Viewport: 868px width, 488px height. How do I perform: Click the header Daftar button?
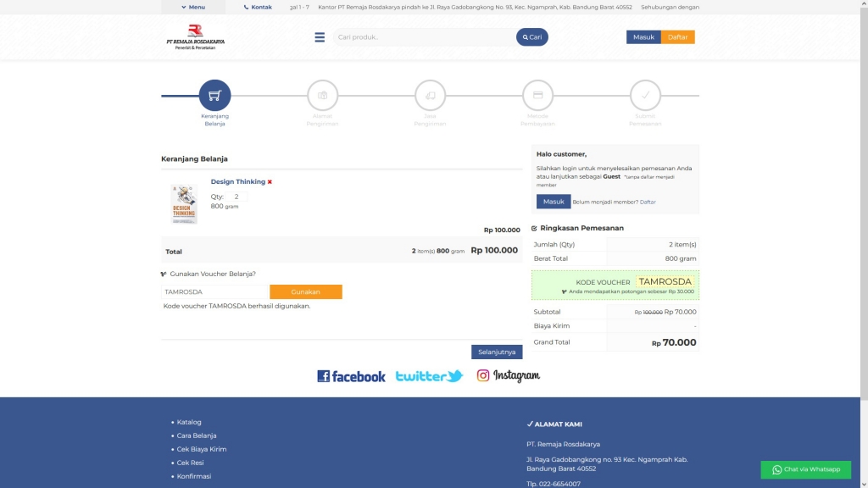point(677,37)
